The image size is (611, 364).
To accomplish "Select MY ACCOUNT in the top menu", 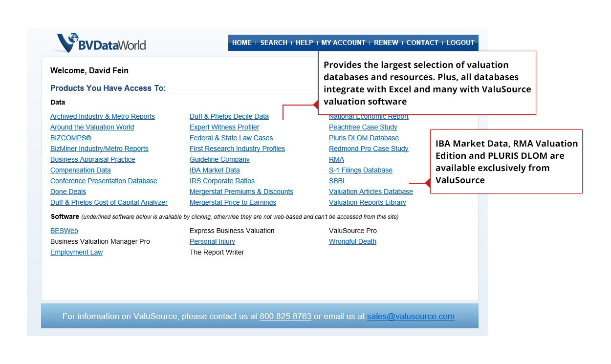I will [344, 43].
